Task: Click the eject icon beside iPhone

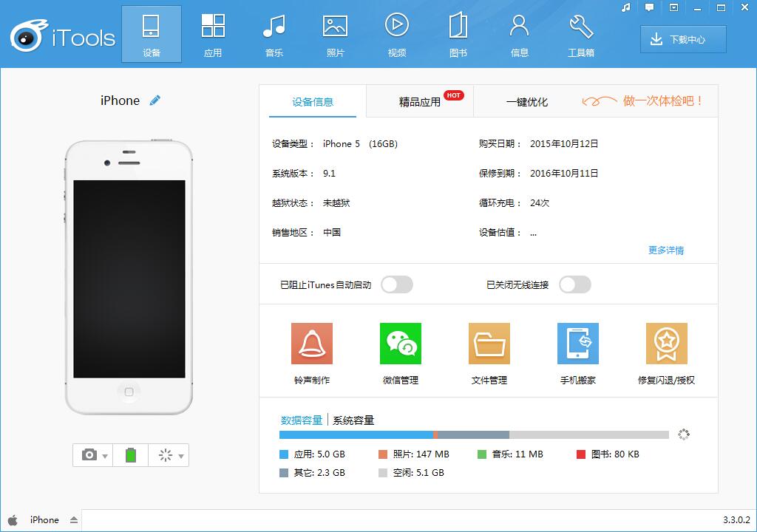Action: [x=74, y=520]
